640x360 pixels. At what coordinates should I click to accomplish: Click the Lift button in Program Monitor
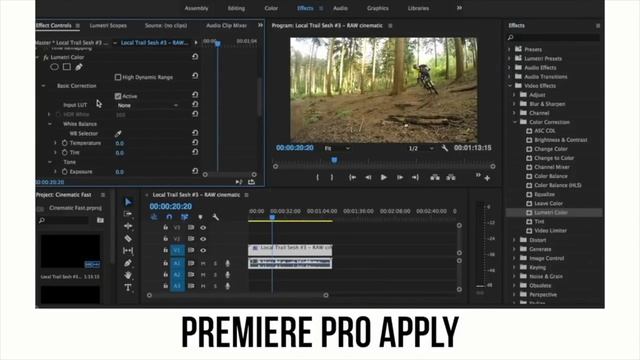tap(435, 177)
